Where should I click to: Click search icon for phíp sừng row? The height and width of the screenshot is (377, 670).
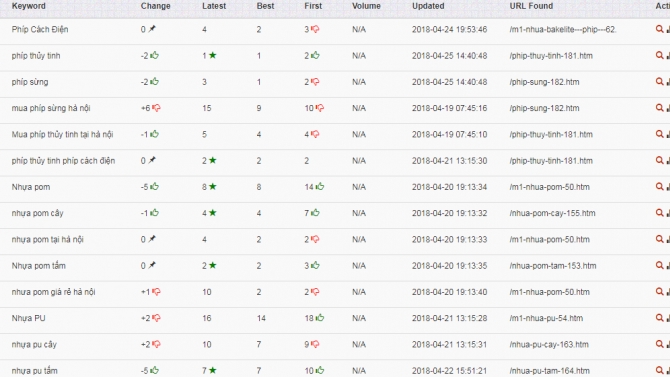(659, 82)
